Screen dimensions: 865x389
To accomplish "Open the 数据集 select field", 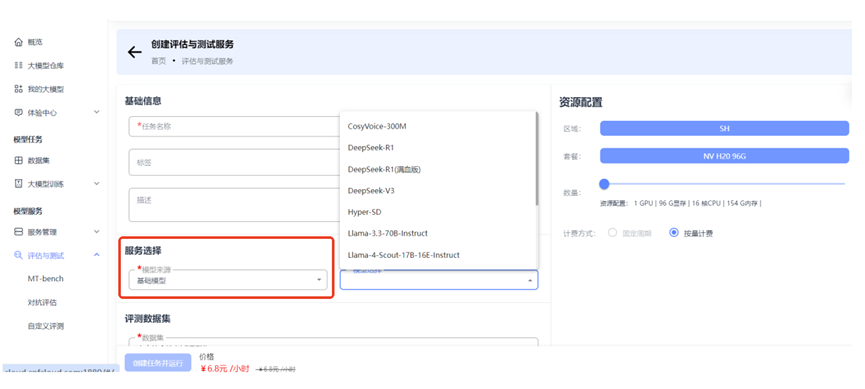I will (x=333, y=342).
